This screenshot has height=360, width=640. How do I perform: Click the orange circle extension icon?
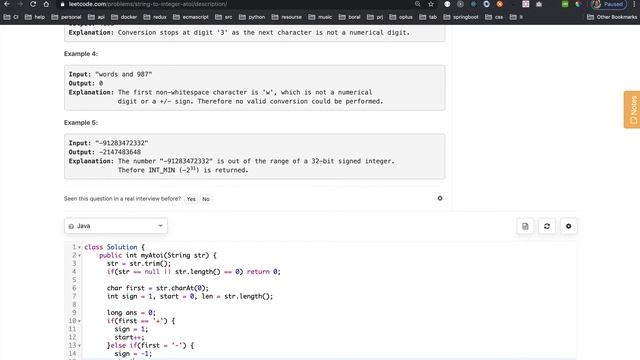(500, 4)
